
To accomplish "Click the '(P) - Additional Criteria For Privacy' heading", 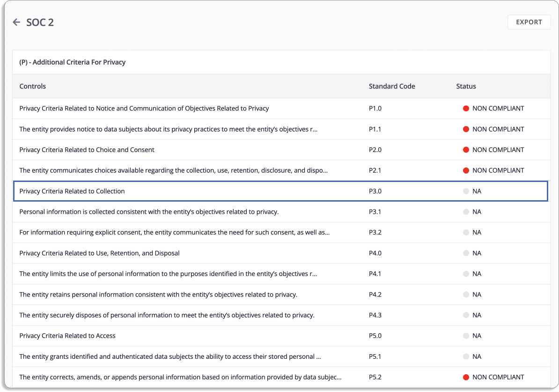I will coord(73,62).
